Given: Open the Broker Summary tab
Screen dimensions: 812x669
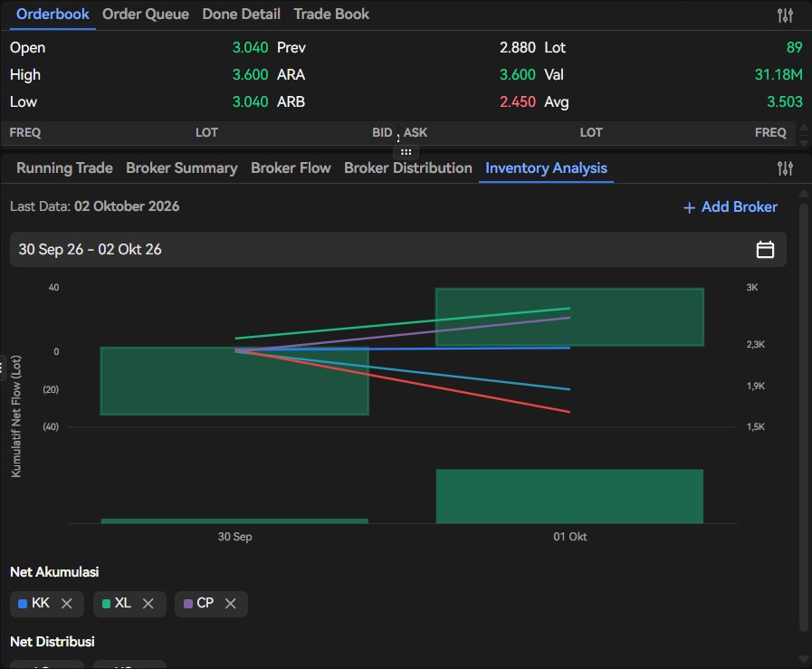Looking at the screenshot, I should click(182, 167).
